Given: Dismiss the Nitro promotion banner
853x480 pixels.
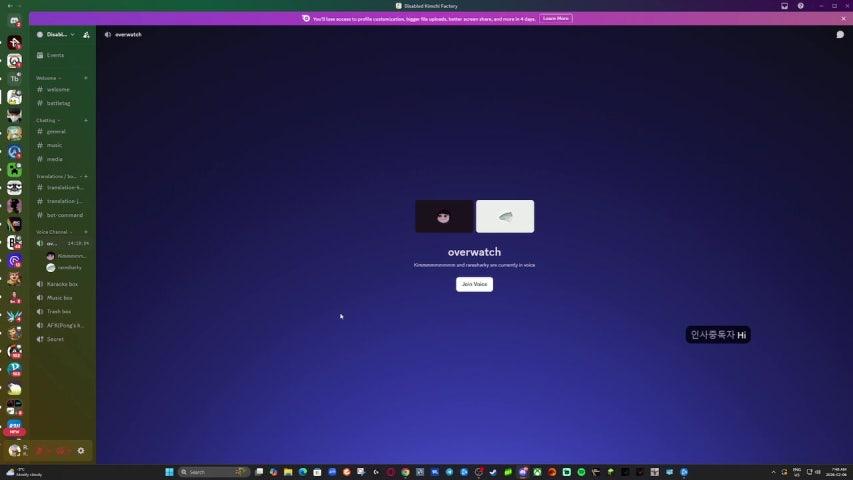Looking at the screenshot, I should click(844, 19).
